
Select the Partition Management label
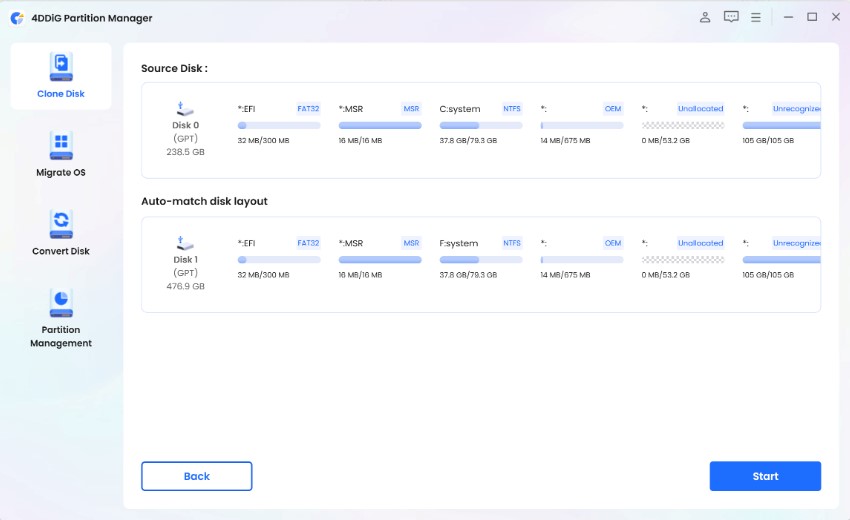61,336
